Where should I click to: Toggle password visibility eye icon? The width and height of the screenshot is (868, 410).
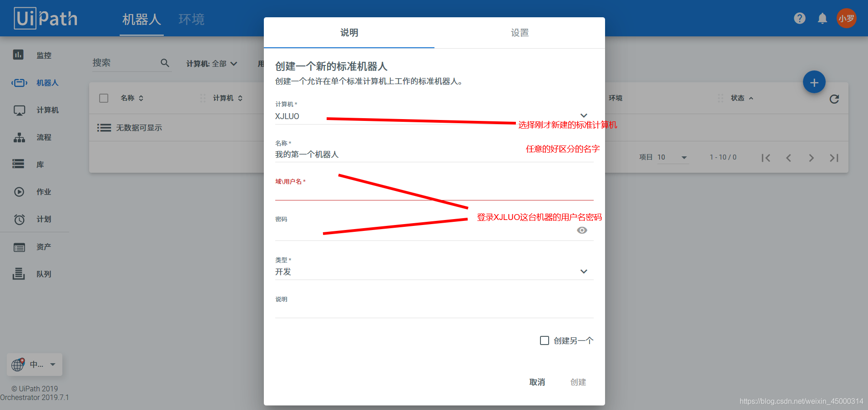coord(582,230)
